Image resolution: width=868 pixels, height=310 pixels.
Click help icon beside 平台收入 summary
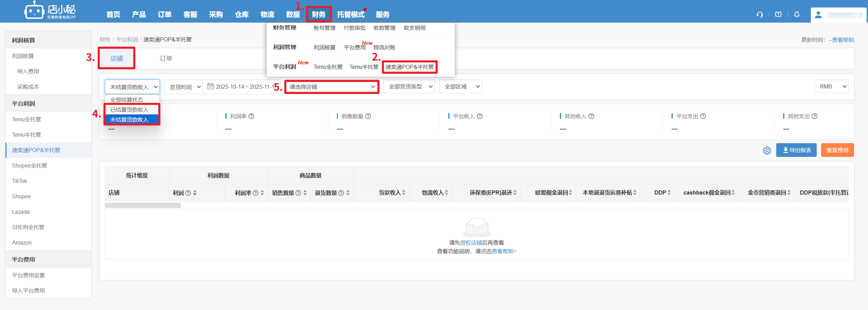pos(480,116)
